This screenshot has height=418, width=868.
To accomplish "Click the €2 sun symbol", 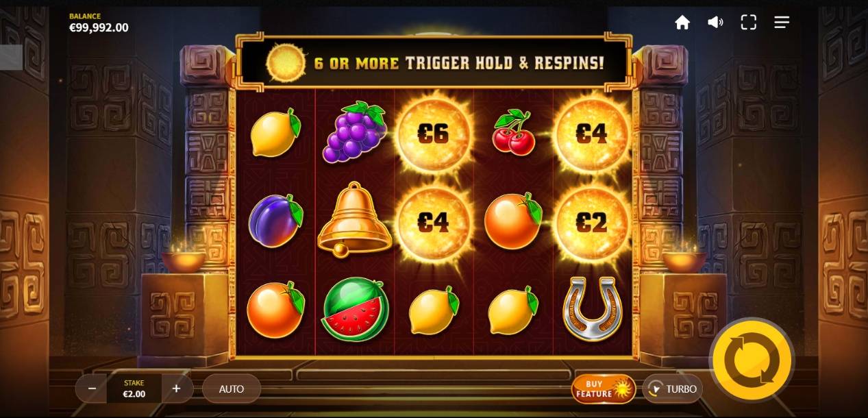I will 592,221.
